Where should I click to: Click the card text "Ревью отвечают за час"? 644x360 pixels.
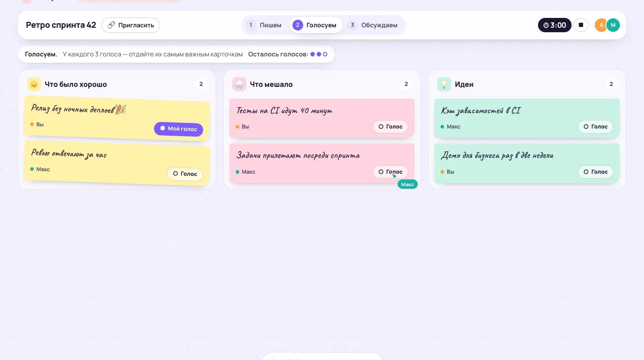pyautogui.click(x=69, y=154)
